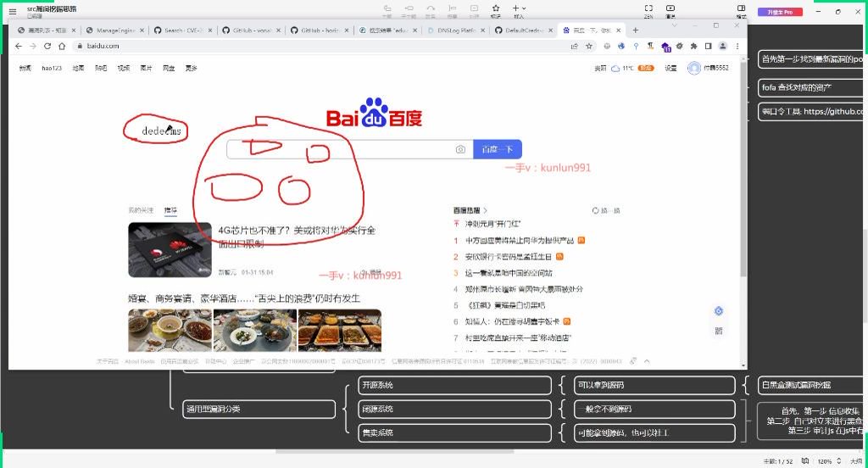Select the 售卖系统 mind map node
This screenshot has width=868, height=468.
pyautogui.click(x=454, y=432)
